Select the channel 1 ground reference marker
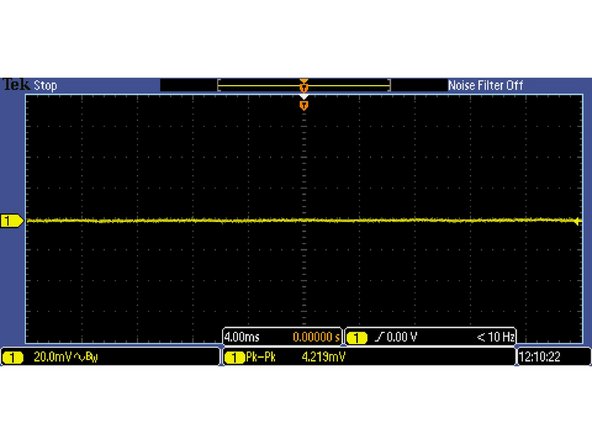The image size is (592, 444). pyautogui.click(x=12, y=221)
